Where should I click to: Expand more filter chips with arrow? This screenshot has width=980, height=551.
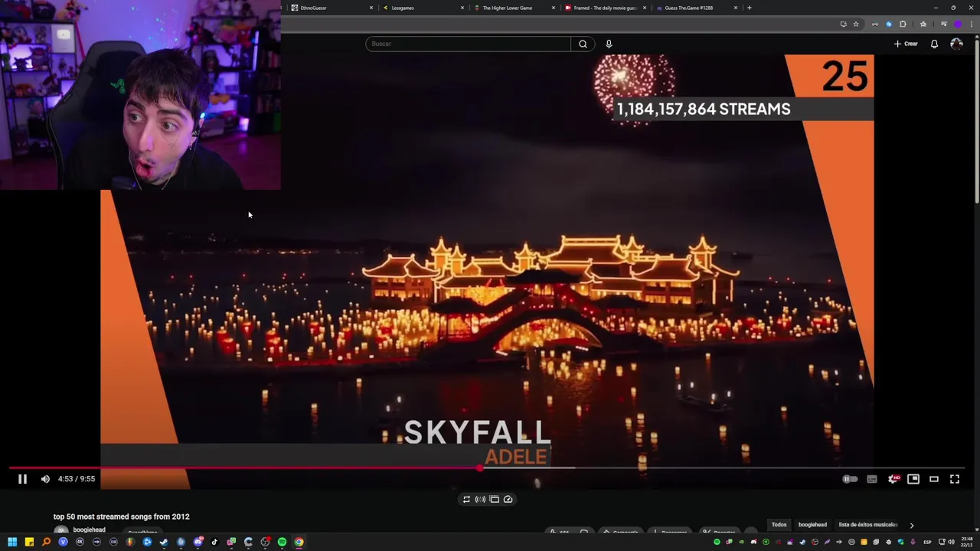tap(911, 525)
